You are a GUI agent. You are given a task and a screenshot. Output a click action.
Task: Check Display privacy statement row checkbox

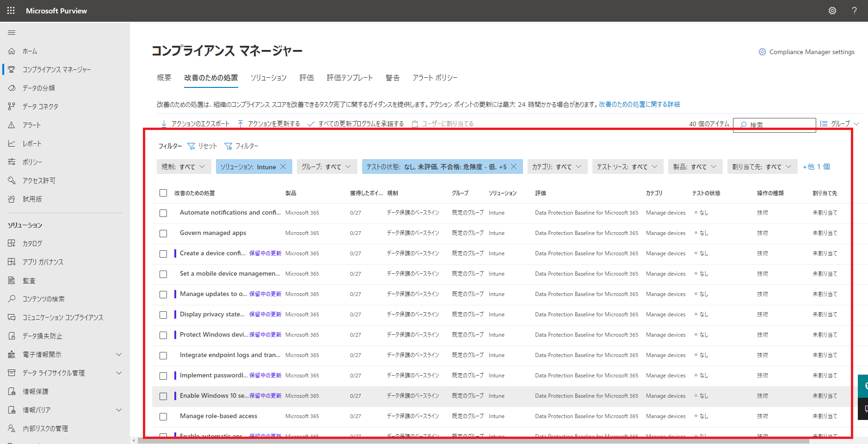pos(163,315)
